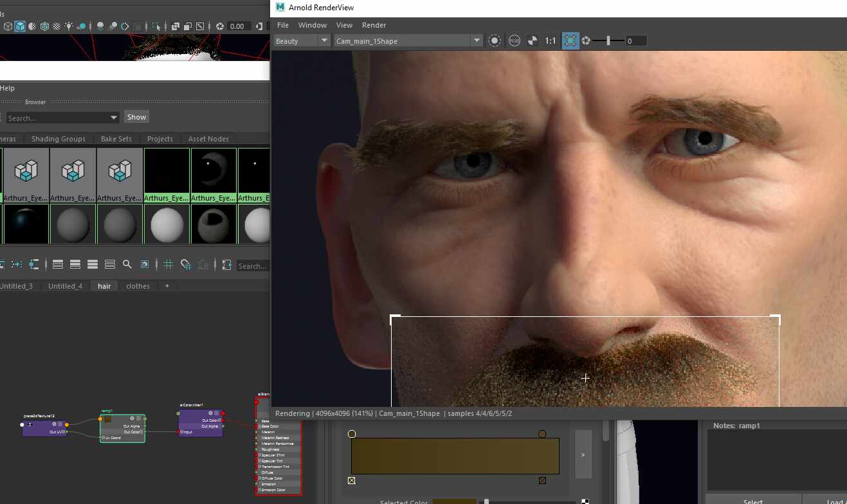Click the wireframe cube icon in viewport toolbar
This screenshot has width=847, height=504.
point(8,26)
